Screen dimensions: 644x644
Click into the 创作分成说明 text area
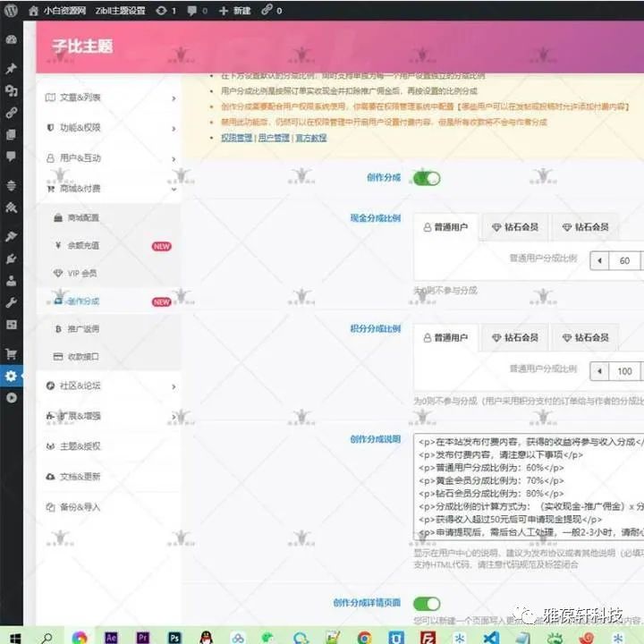point(529,487)
